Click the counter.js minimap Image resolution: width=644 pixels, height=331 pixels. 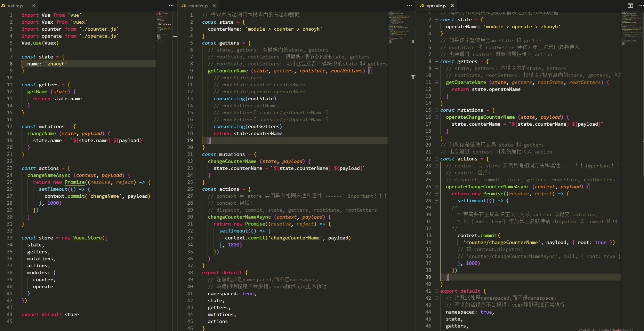399,27
